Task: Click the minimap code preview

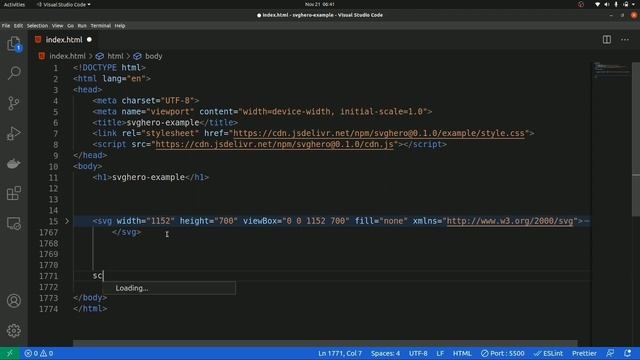Action: pyautogui.click(x=611, y=69)
